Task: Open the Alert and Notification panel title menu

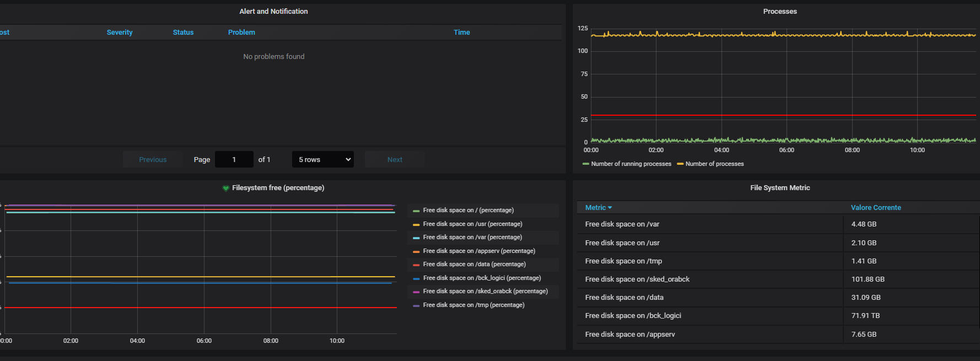Action: (273, 12)
